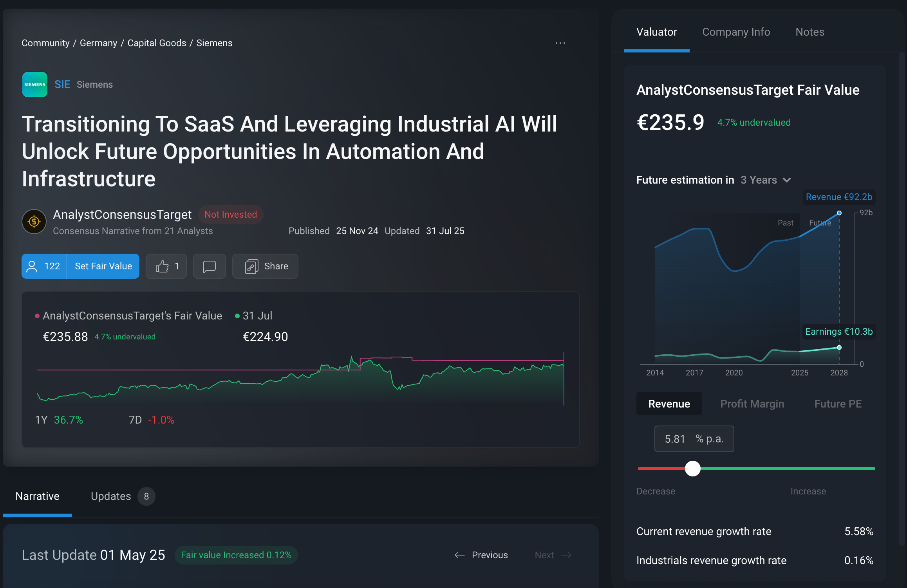The image size is (907, 588).
Task: Click the AnalystConsensusTarget avatar icon
Action: coord(34,222)
